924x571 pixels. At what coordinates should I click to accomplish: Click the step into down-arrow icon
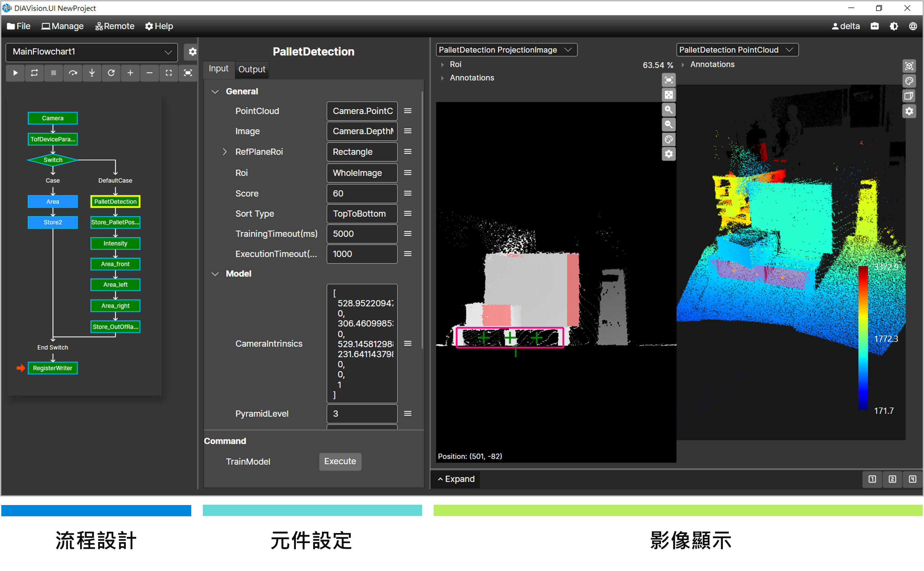tap(92, 73)
